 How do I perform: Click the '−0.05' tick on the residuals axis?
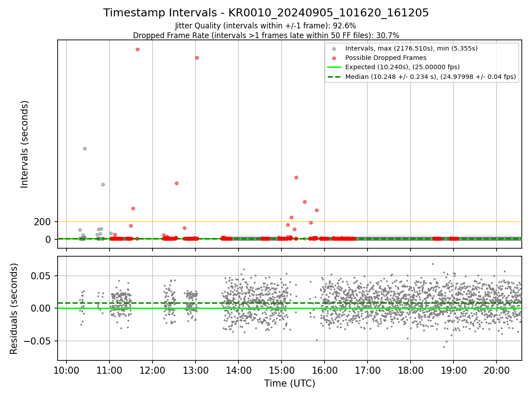coord(37,341)
